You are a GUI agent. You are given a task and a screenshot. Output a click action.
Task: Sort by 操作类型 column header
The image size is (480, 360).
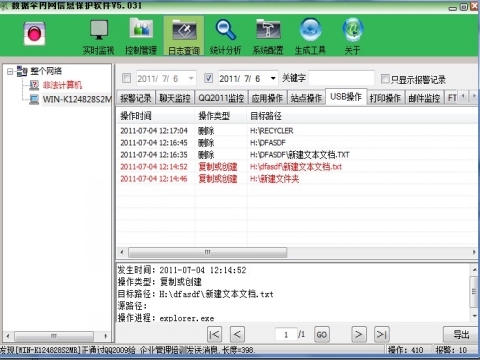tap(221, 116)
